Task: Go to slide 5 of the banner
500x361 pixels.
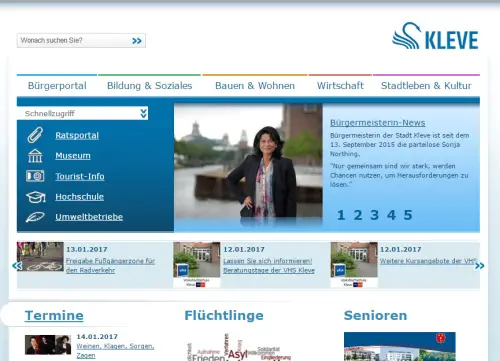Action: 408,215
